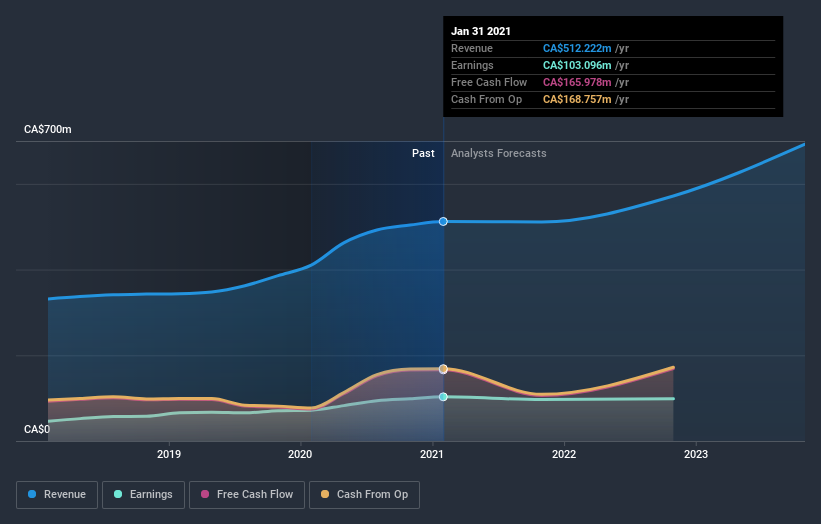Viewport: 821px width, 524px height.
Task: Click the 2023 x-axis label
Action: [x=696, y=454]
